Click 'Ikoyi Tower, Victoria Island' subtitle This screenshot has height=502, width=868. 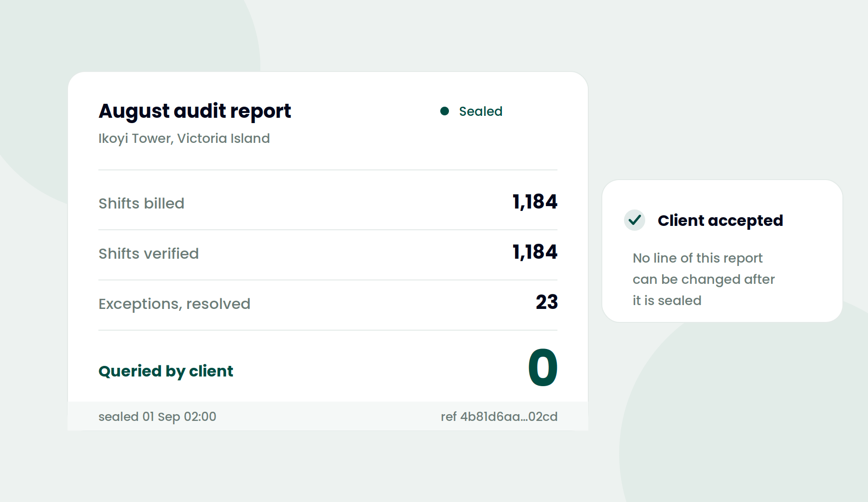click(x=184, y=139)
